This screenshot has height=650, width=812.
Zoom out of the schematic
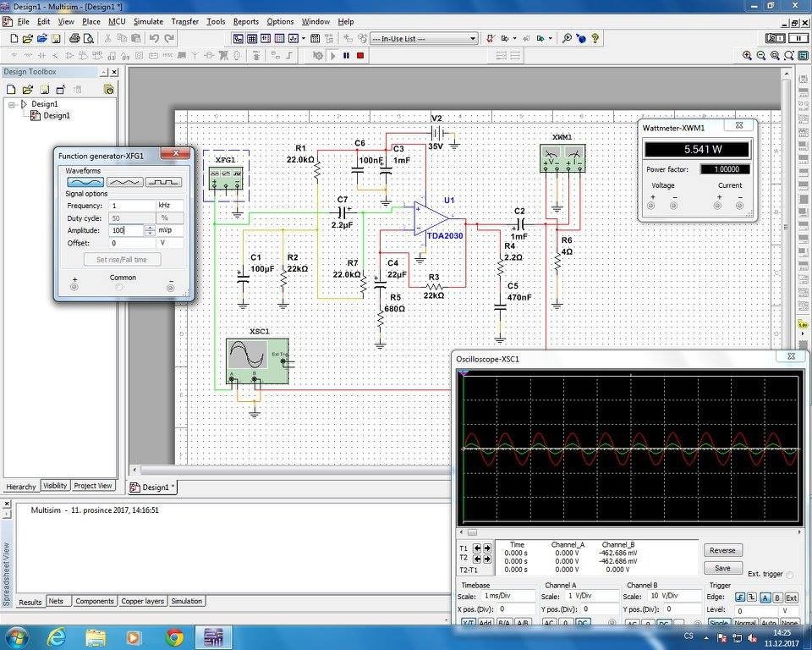pos(760,56)
